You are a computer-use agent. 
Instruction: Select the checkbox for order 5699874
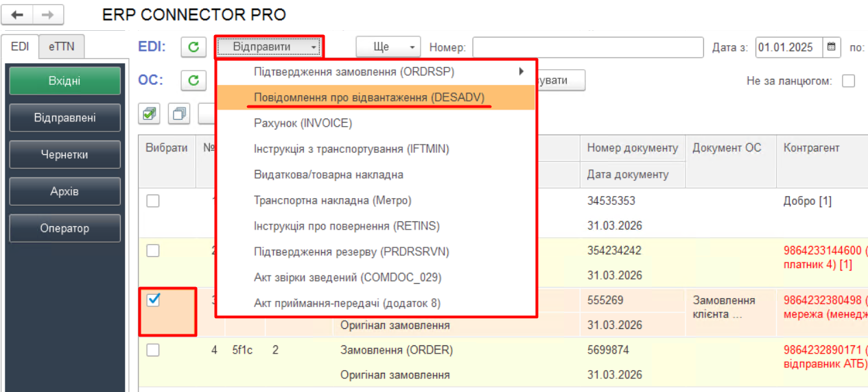pyautogui.click(x=154, y=350)
